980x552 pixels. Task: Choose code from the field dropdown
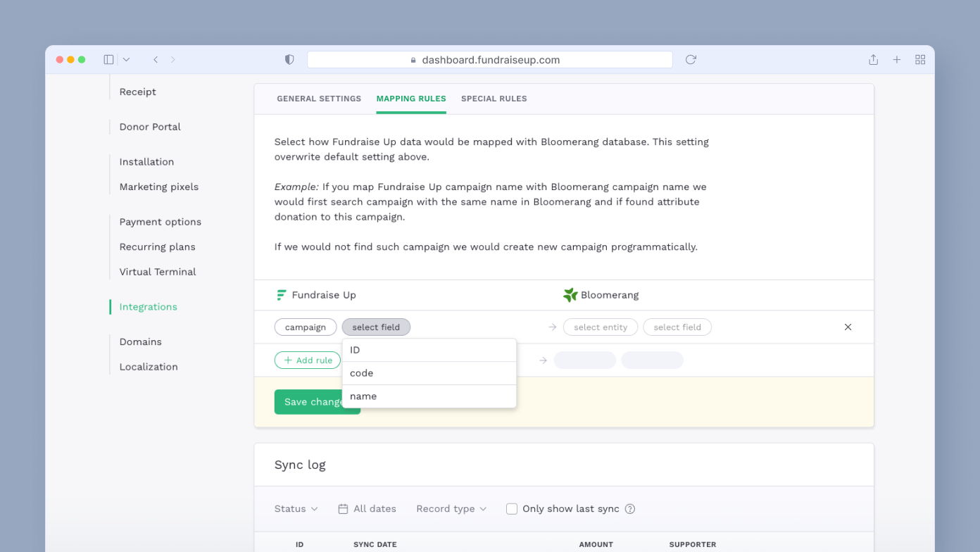[429, 373]
